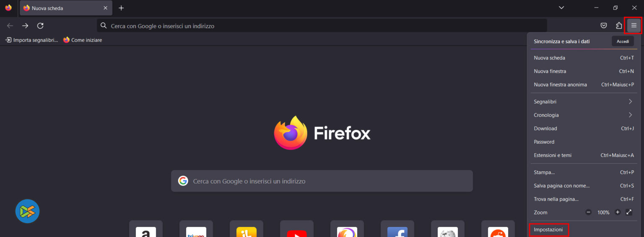Choose Nuova finestra anonima
Screen dimensions: 644x237
click(584, 85)
